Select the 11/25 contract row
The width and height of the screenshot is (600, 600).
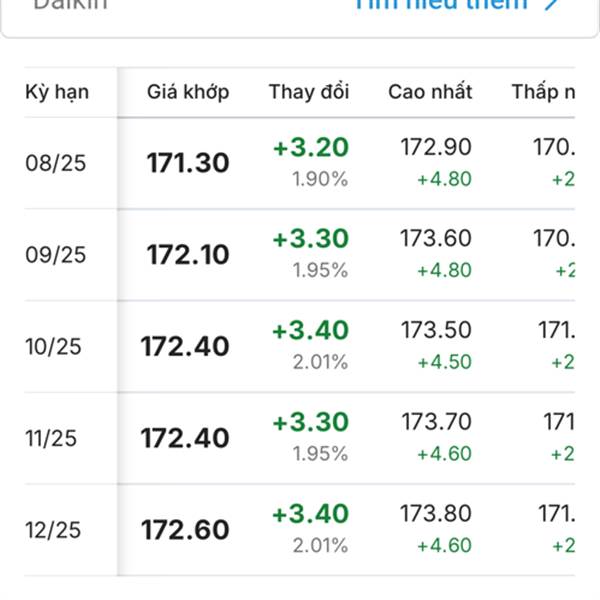click(300, 438)
